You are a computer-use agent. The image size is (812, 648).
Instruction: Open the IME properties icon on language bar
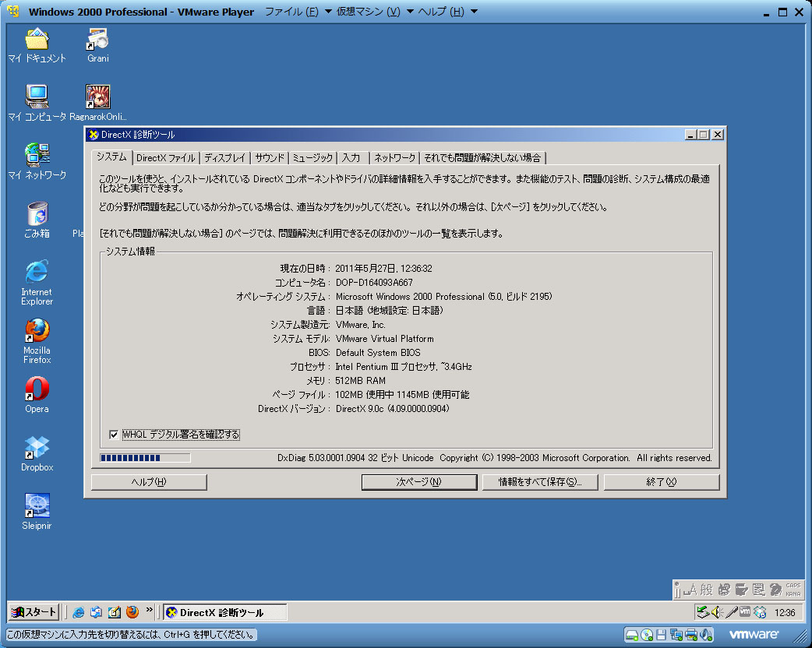click(759, 590)
